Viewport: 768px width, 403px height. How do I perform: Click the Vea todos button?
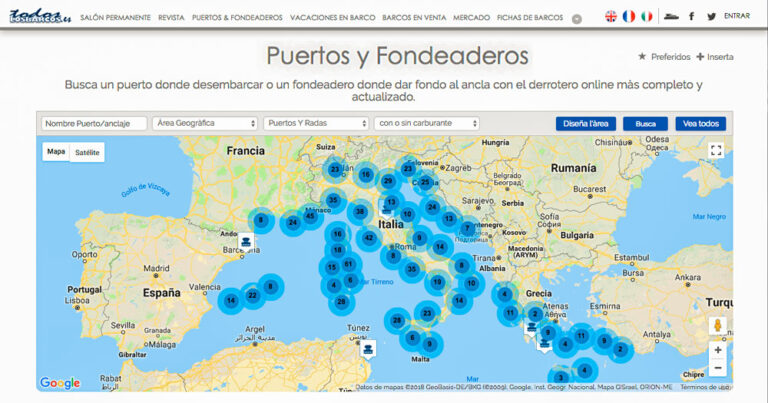[x=701, y=124]
